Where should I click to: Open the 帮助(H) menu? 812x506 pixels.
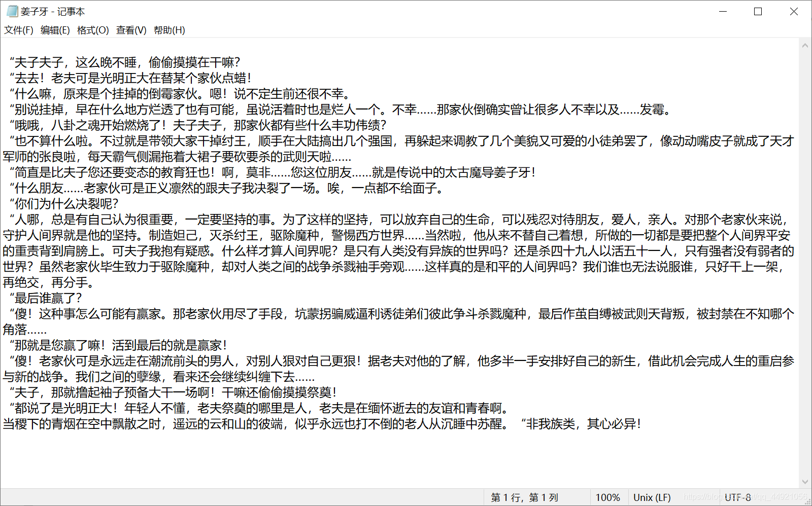tap(170, 30)
